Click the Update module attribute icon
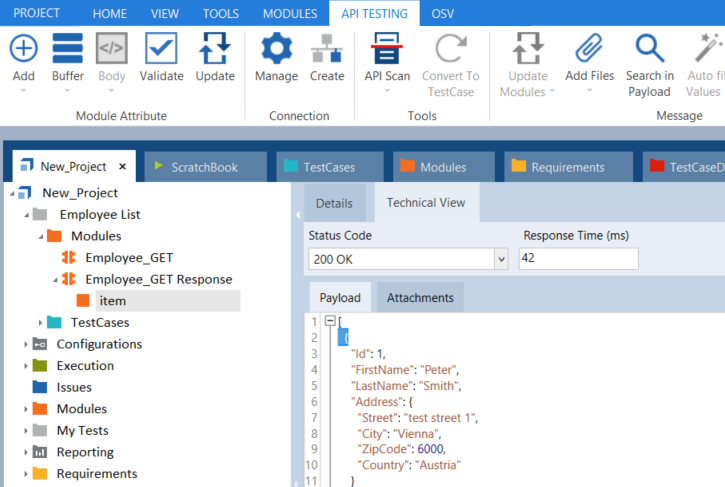Screen dimensions: 725x487 tap(215, 49)
